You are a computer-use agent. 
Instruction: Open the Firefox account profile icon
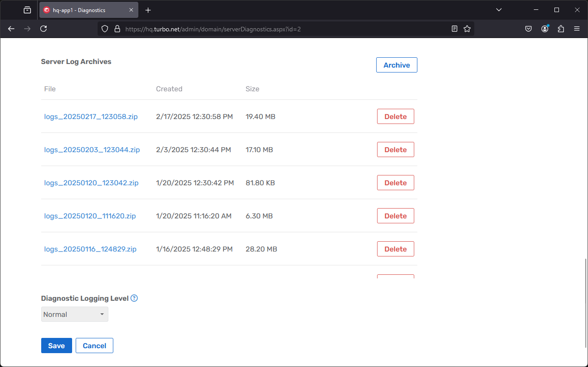[x=545, y=29]
